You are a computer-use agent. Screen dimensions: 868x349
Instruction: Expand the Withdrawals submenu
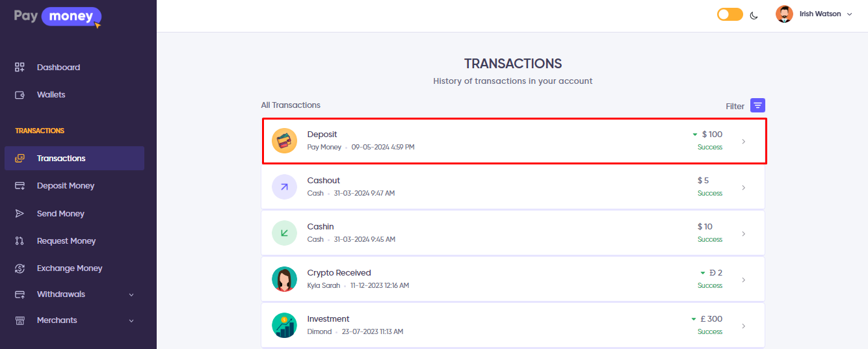131,294
